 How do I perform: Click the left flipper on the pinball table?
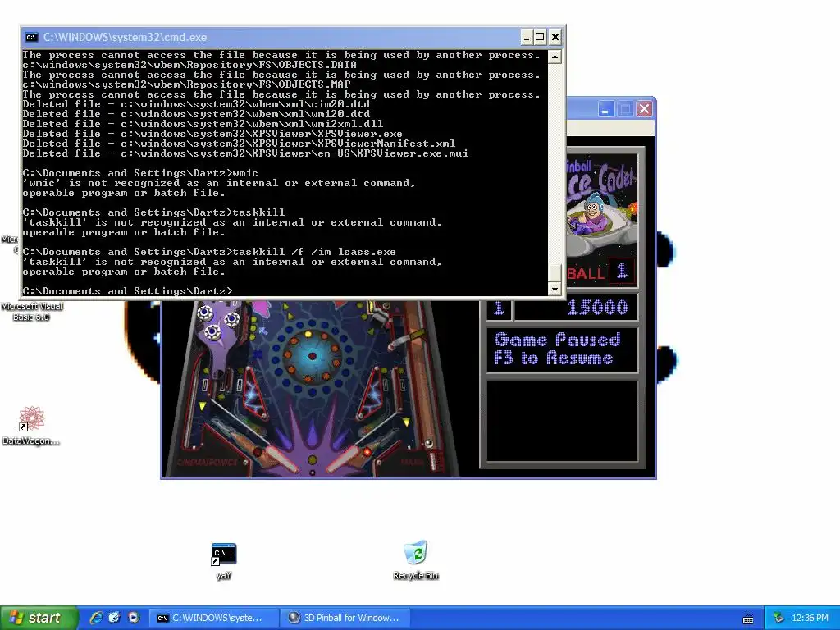coord(282,457)
